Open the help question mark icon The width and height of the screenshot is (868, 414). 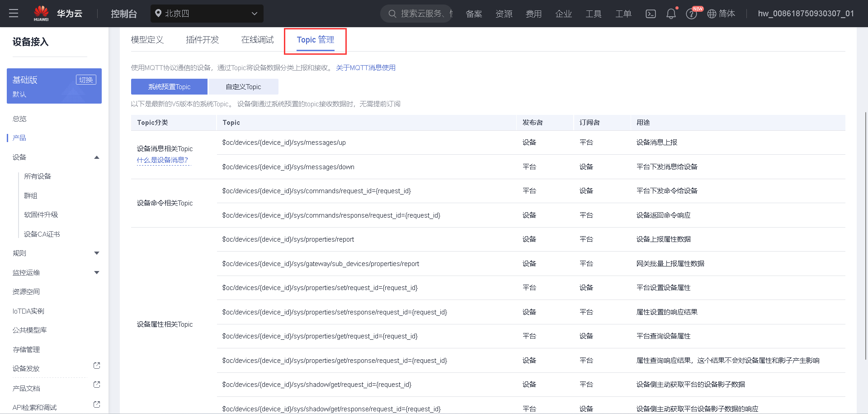click(691, 14)
